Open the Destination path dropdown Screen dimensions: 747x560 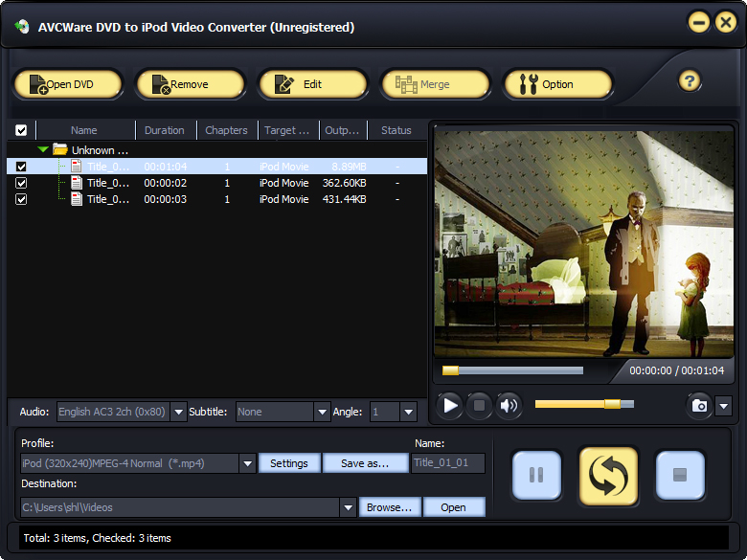(x=348, y=507)
